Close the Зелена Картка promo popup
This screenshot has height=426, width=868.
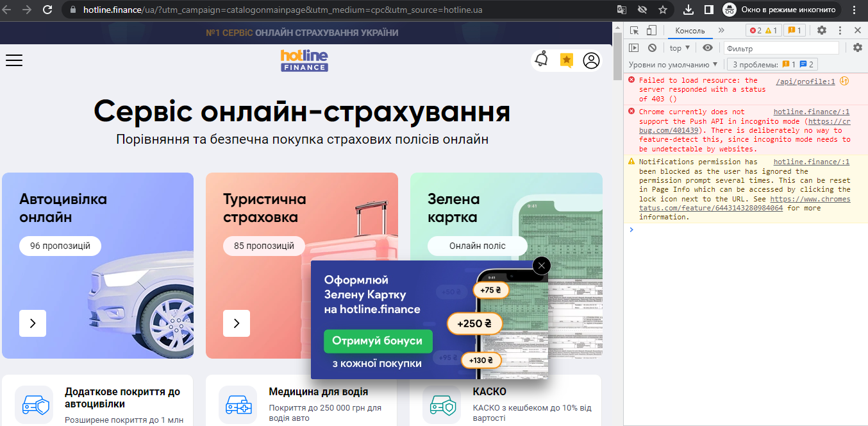(542, 266)
